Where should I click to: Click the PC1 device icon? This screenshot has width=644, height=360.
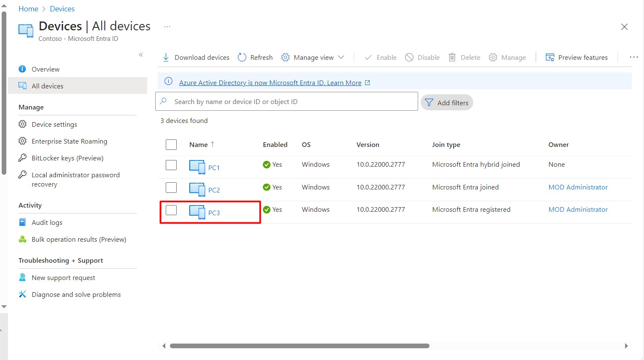click(197, 167)
